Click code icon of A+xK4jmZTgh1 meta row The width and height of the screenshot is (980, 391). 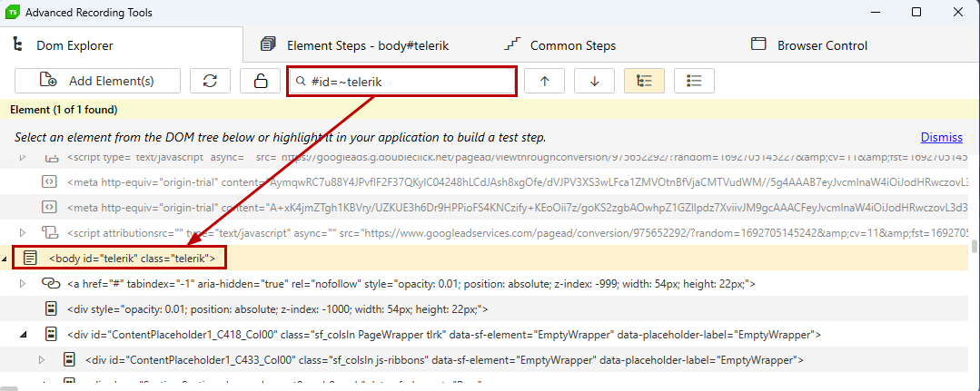pyautogui.click(x=49, y=207)
